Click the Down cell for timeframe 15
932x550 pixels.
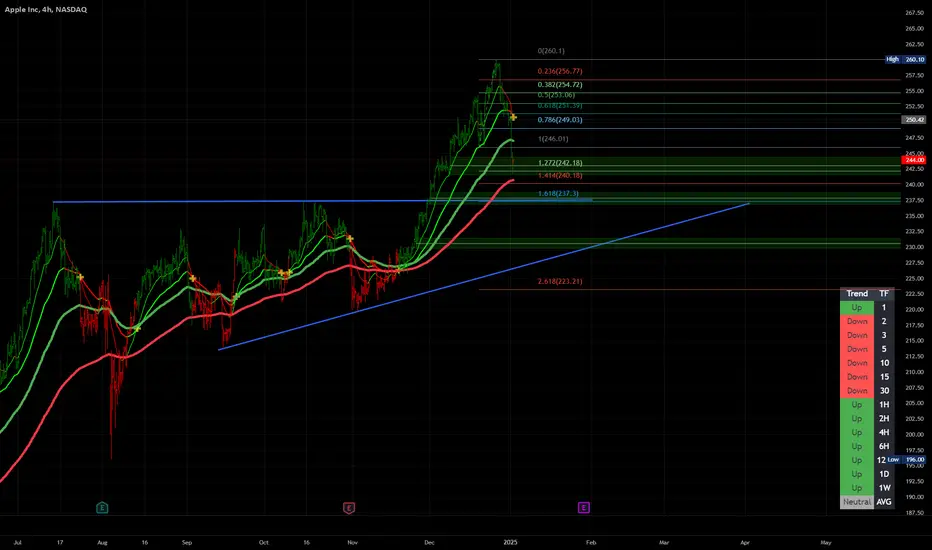click(857, 377)
